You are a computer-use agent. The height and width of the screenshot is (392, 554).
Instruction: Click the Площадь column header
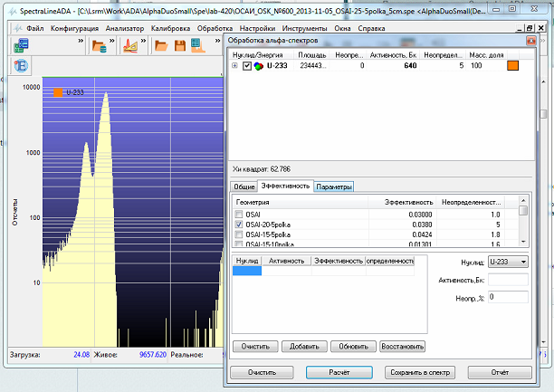311,55
